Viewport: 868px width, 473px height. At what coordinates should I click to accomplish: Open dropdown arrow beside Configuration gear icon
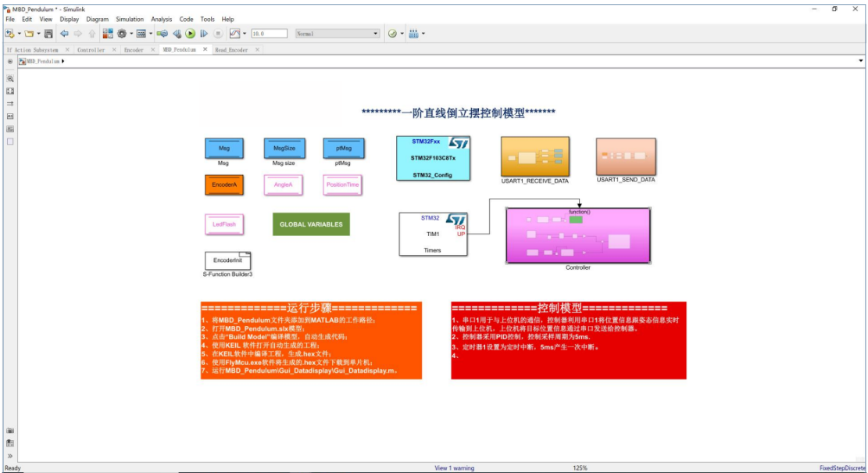[131, 34]
